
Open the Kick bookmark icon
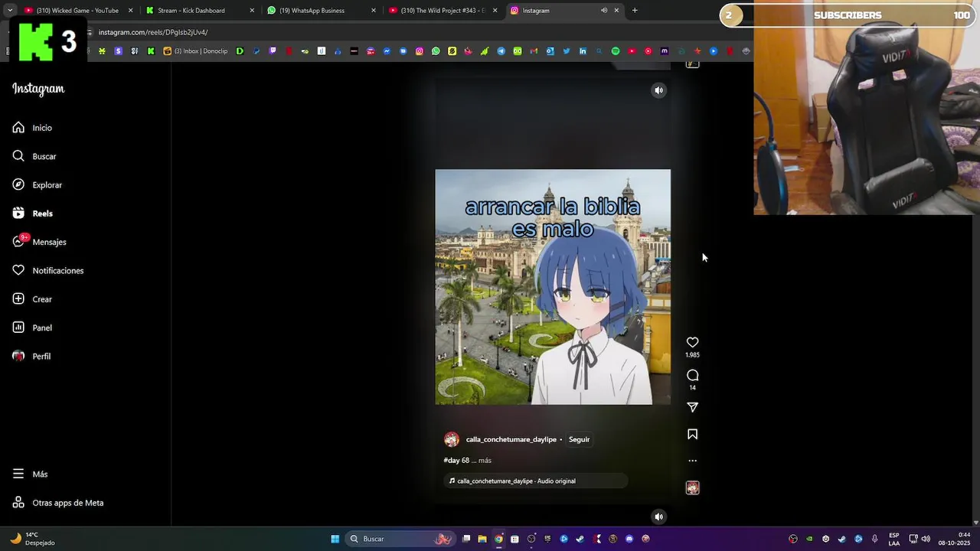151,51
